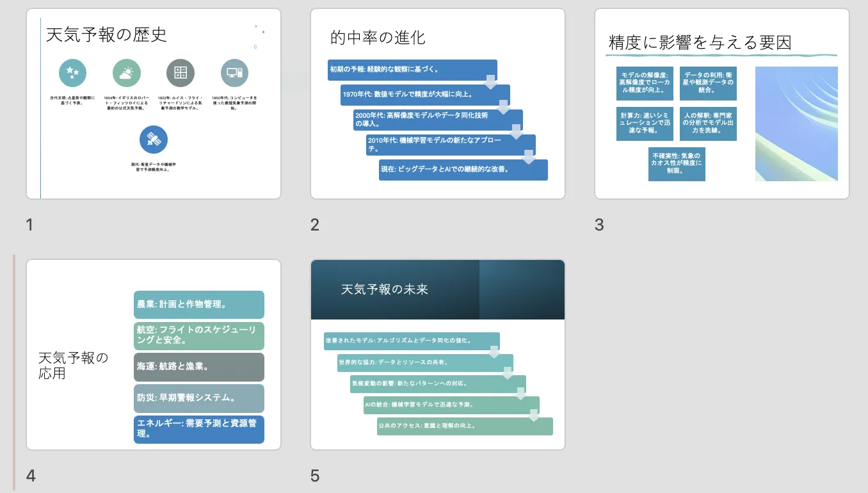Click the モデルの解像度 box in slide 3
This screenshot has width=868, height=493.
(645, 83)
